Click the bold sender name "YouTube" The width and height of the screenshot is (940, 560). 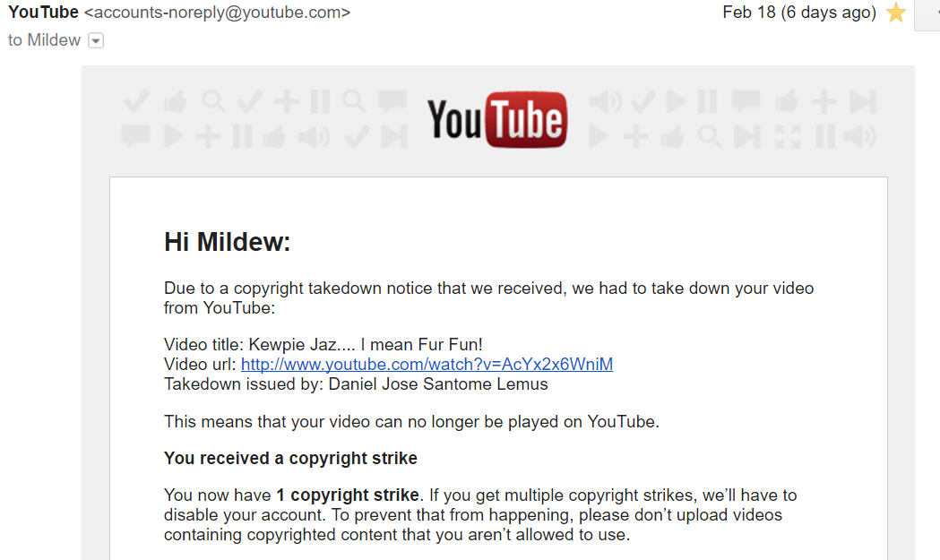43,12
